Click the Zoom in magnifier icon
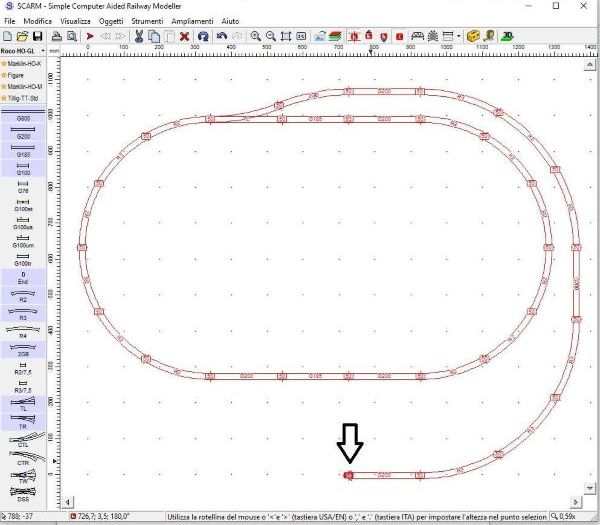The height and width of the screenshot is (525, 600). pyautogui.click(x=256, y=36)
